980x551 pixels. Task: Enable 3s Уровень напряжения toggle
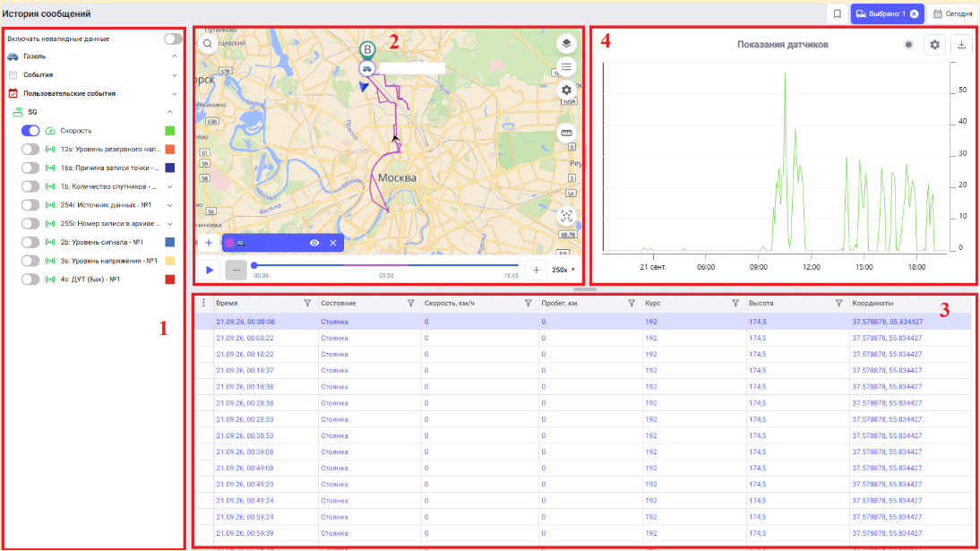(x=30, y=261)
